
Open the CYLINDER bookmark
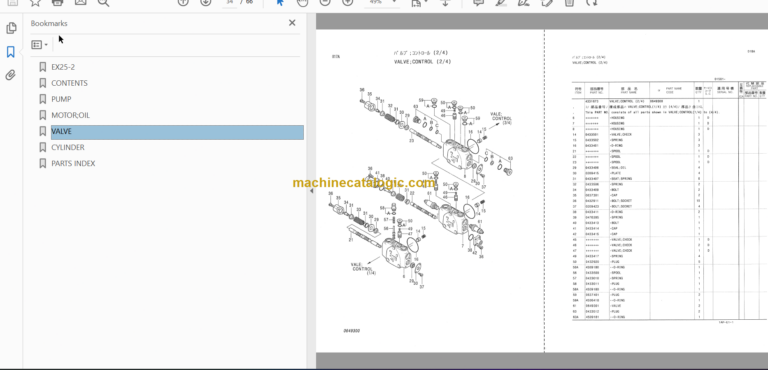click(68, 148)
